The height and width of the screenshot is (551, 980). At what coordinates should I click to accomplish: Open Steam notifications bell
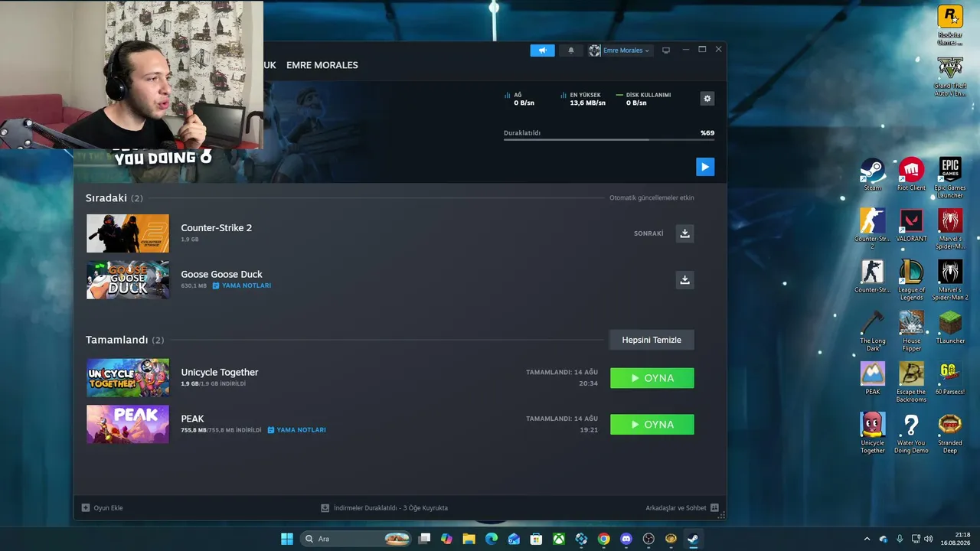tap(570, 51)
